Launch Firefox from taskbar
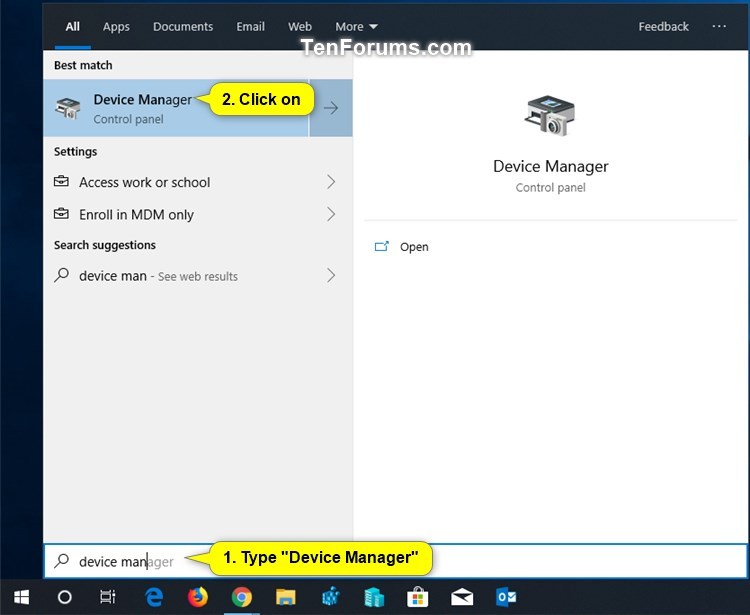This screenshot has width=750, height=615. pyautogui.click(x=198, y=597)
